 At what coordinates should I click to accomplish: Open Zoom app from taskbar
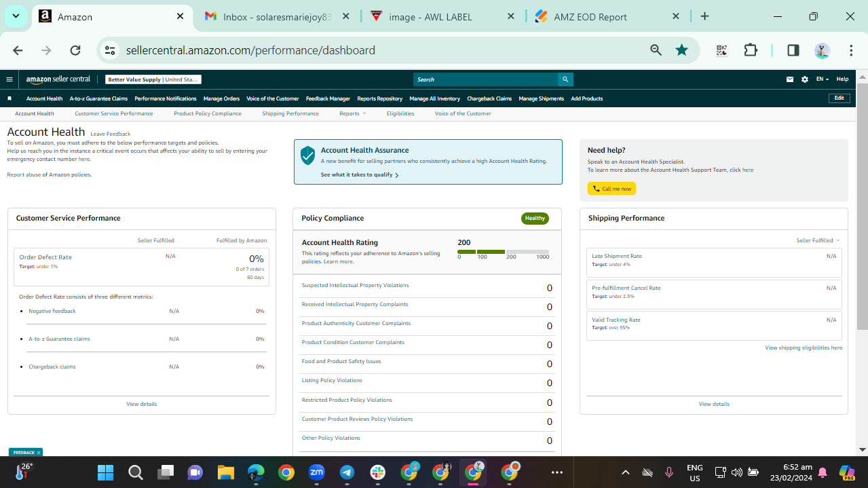point(316,472)
